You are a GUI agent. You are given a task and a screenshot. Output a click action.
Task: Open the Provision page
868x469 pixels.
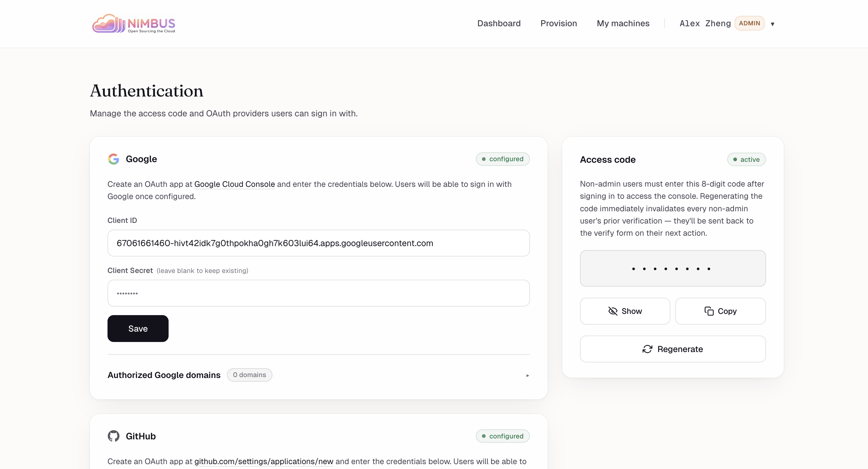click(558, 23)
